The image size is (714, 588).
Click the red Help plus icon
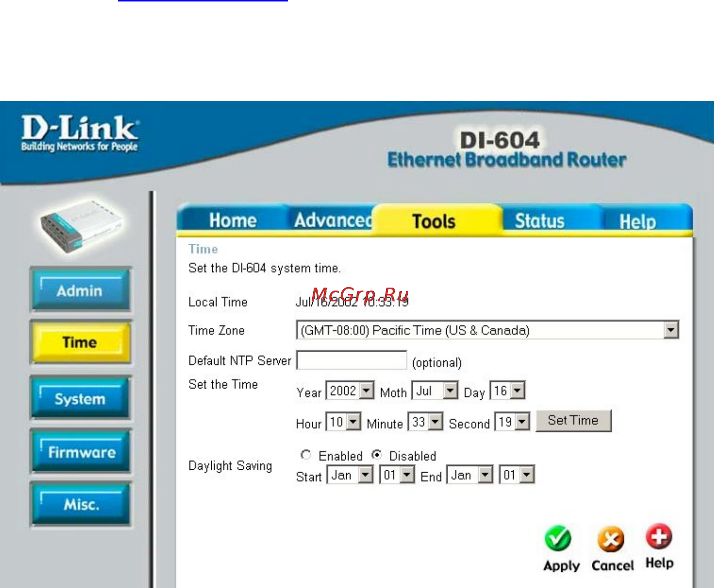pyautogui.click(x=659, y=537)
